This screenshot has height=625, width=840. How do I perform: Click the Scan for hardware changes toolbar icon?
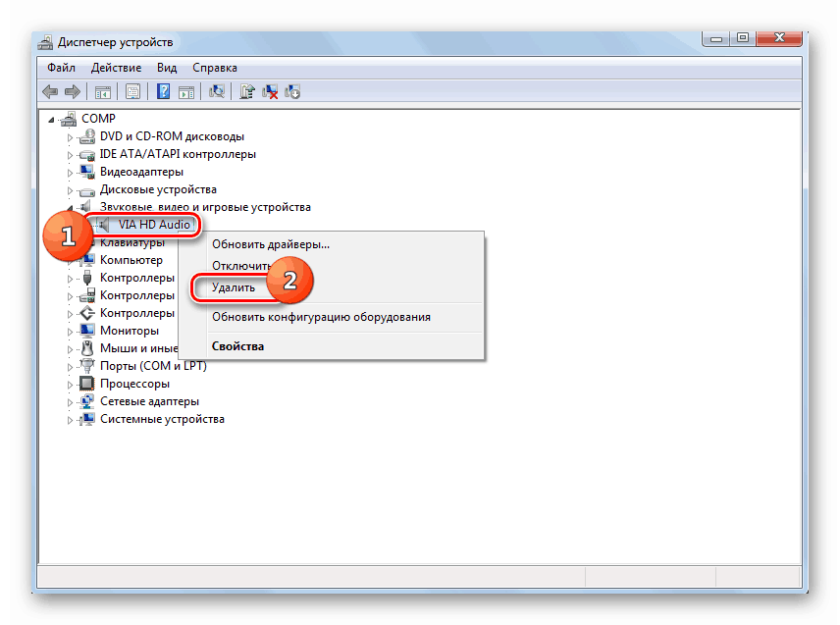point(217,91)
